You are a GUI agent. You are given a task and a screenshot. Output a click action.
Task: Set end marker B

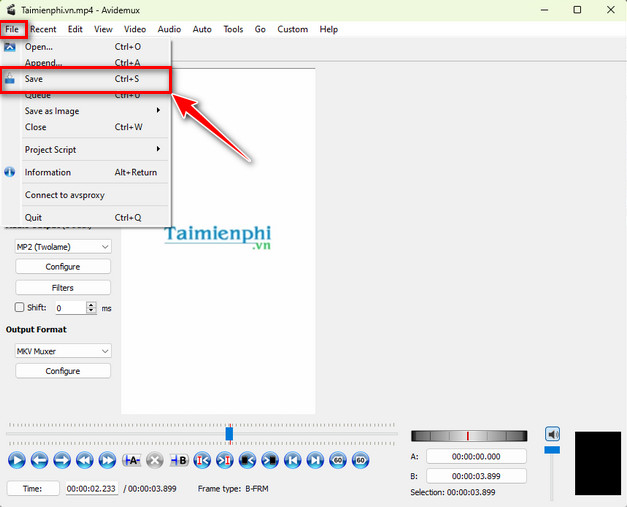[179, 460]
